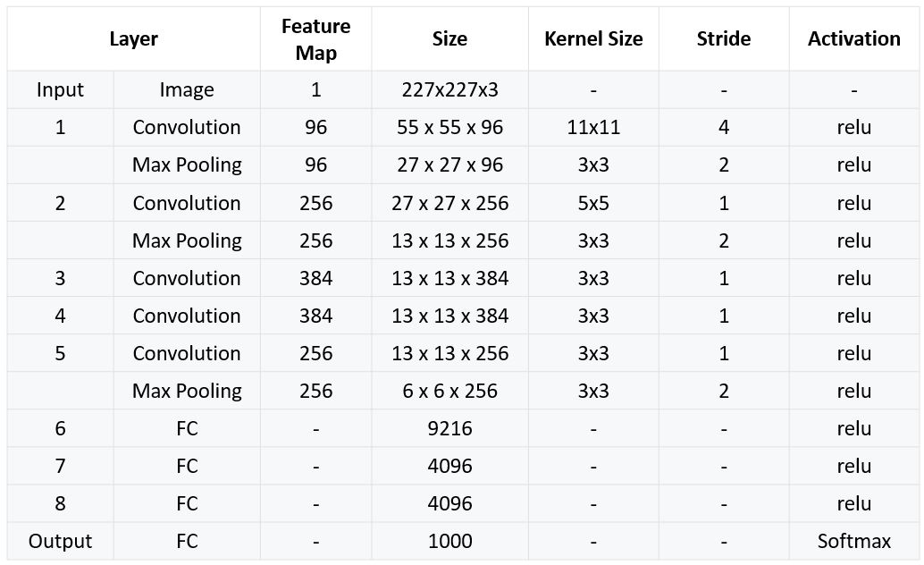Click the 227x227x3 input size cell
924x565 pixels.
pyautogui.click(x=449, y=90)
